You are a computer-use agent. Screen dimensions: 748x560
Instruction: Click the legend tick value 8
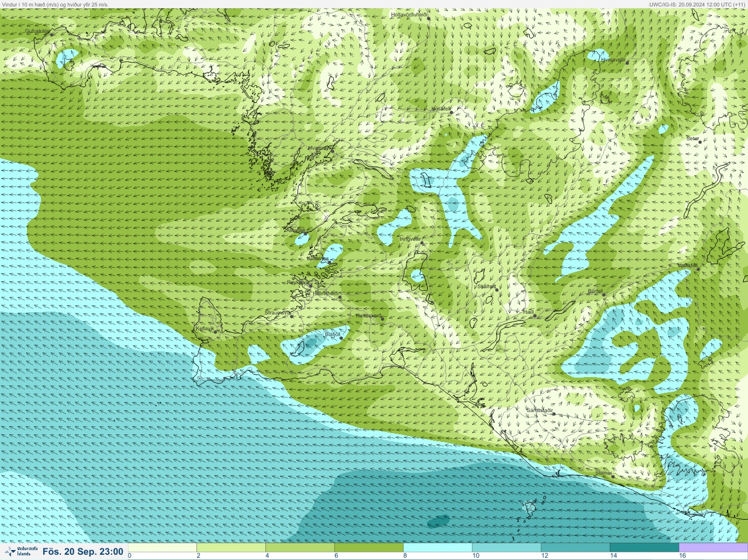(x=406, y=556)
